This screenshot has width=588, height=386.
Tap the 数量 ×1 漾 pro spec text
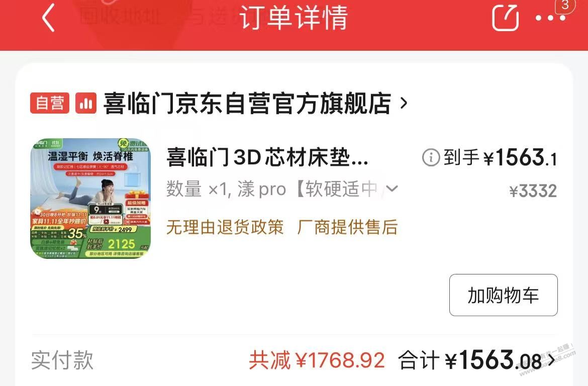pos(272,188)
